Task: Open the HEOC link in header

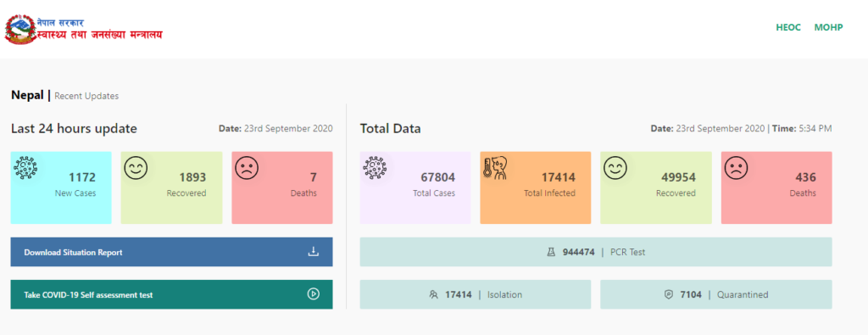Action: [788, 27]
